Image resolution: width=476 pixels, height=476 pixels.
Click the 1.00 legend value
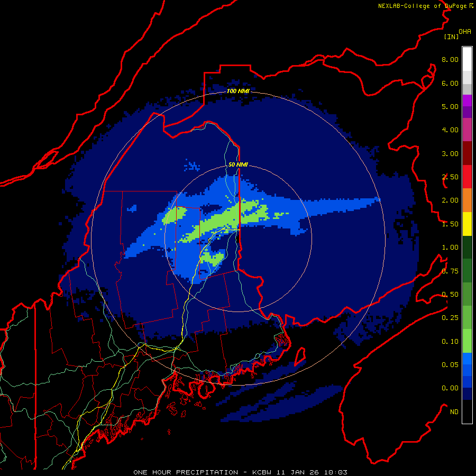click(x=450, y=248)
